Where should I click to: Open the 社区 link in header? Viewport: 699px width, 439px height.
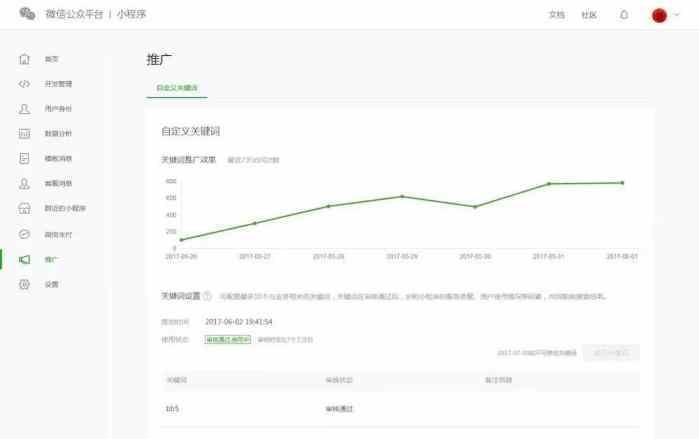589,15
